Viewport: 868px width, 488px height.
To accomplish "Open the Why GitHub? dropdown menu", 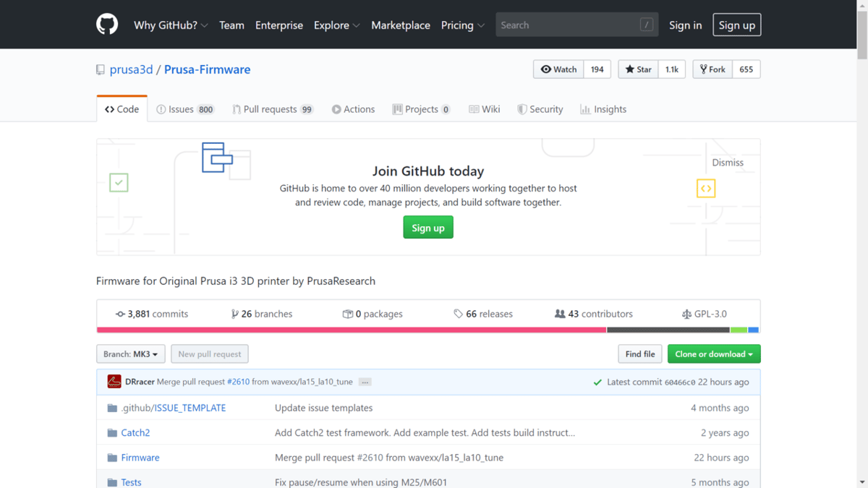I will [x=171, y=25].
